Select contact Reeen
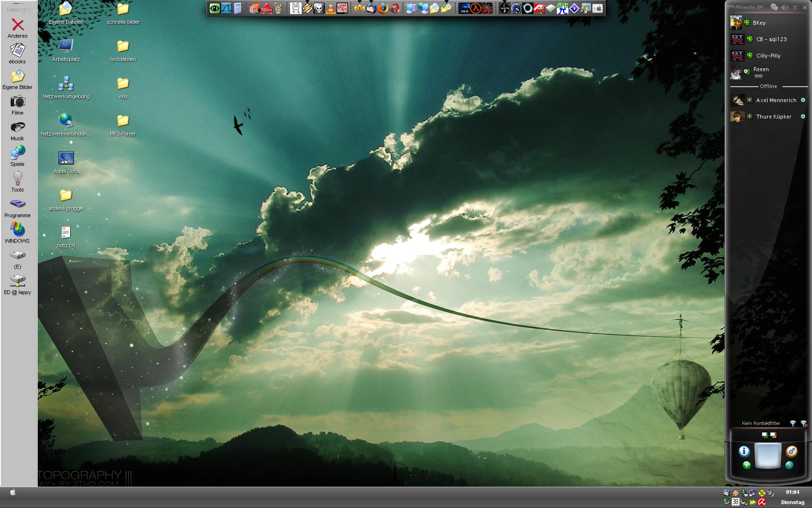The image size is (812, 508). tap(768, 72)
